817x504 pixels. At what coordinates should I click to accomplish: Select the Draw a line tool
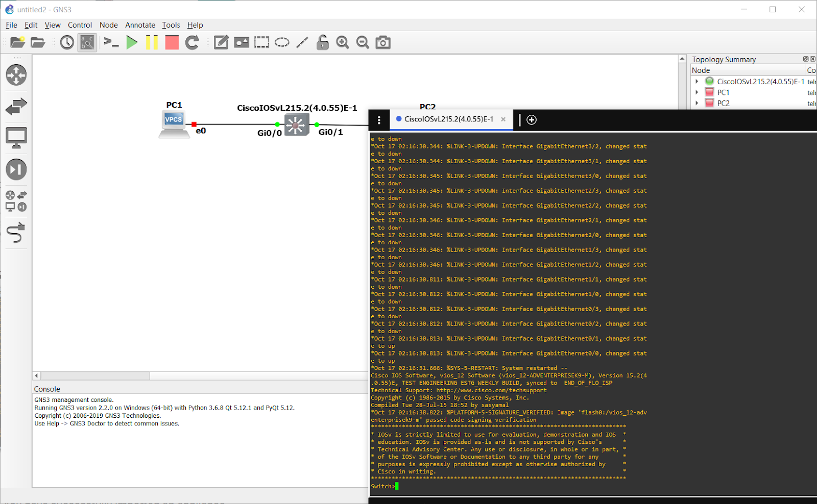[x=302, y=42]
